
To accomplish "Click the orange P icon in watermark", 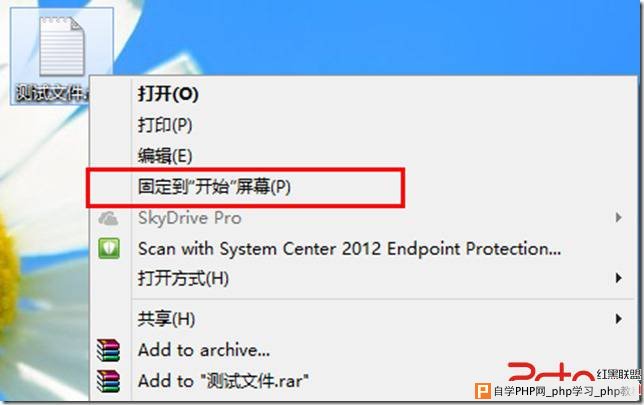I will pos(483,391).
